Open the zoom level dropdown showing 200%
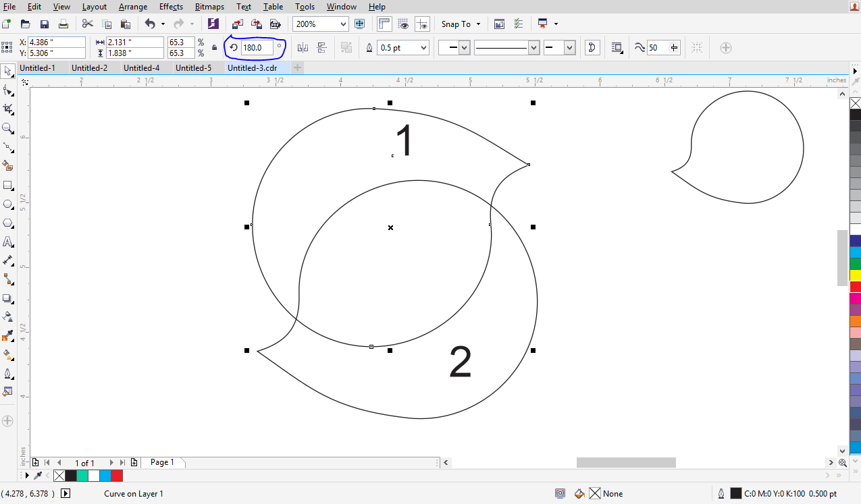Screen dimensions: 861x504 tap(343, 24)
